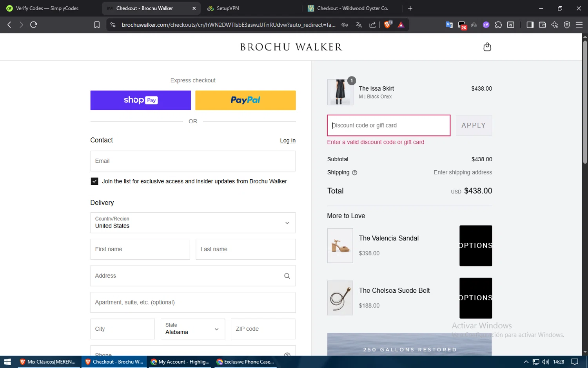
Task: Expand Country/Region dropdown
Action: (193, 223)
